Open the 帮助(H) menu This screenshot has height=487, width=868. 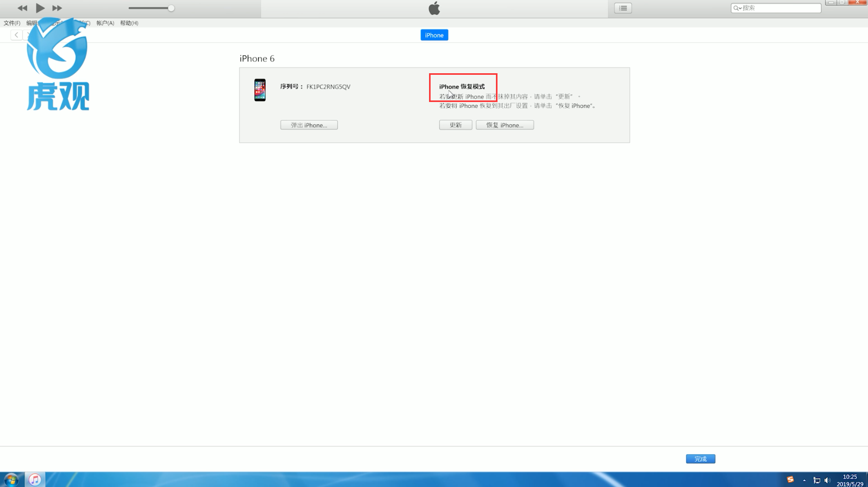(x=129, y=23)
